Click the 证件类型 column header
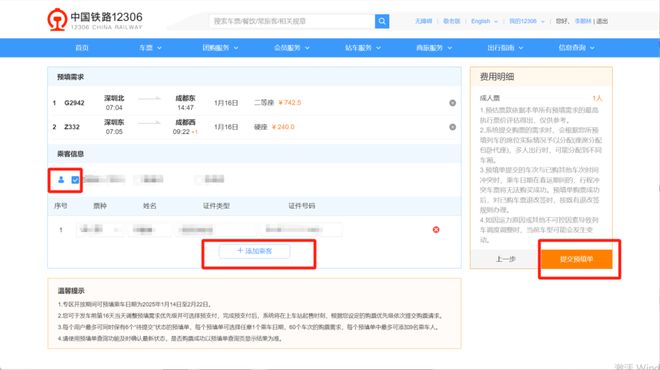Screen dimensions: 660x370 click(x=216, y=206)
